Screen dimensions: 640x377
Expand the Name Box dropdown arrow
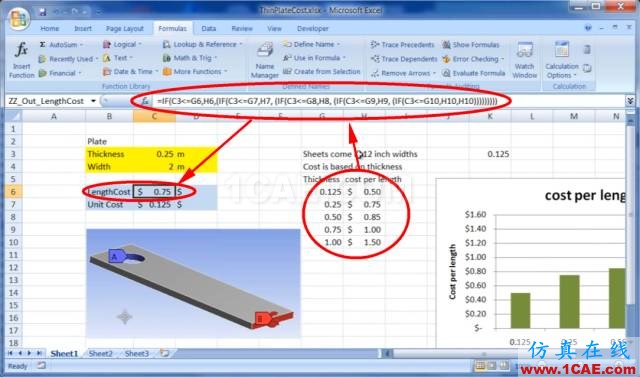pyautogui.click(x=93, y=101)
